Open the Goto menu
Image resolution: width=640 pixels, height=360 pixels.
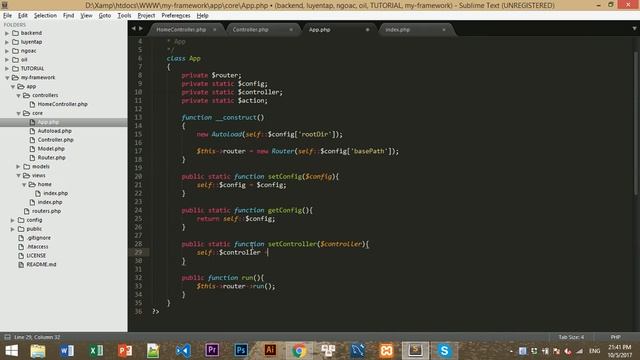pyautogui.click(x=104, y=16)
